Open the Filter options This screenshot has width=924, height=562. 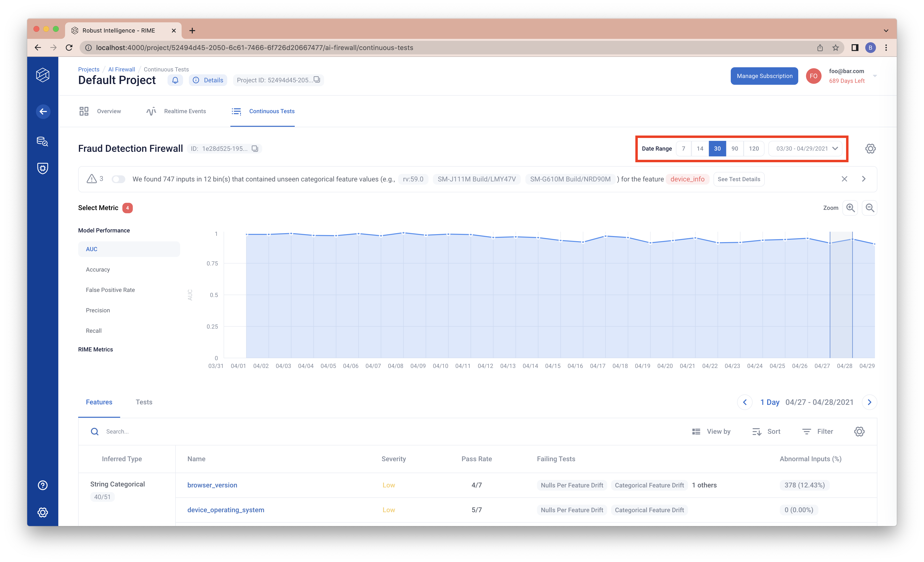pyautogui.click(x=817, y=431)
